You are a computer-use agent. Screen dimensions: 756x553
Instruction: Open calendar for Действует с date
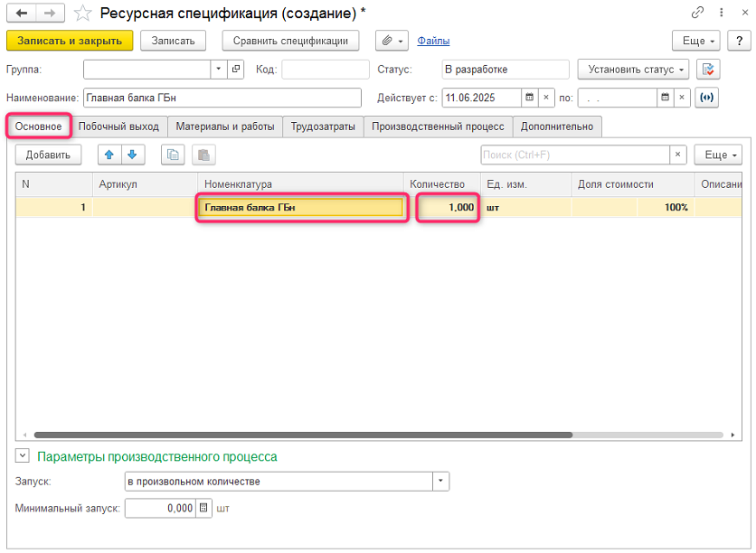[x=529, y=97]
